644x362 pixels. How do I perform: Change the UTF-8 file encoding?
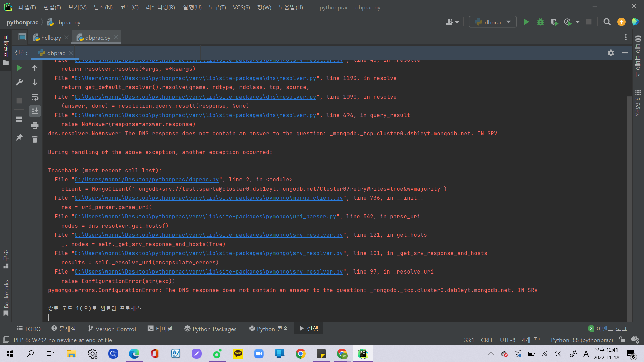(507, 340)
